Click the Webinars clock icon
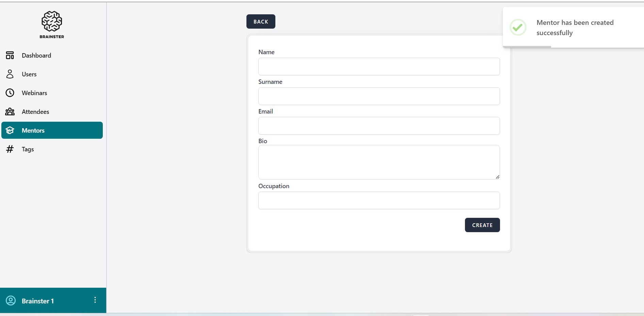 point(10,93)
